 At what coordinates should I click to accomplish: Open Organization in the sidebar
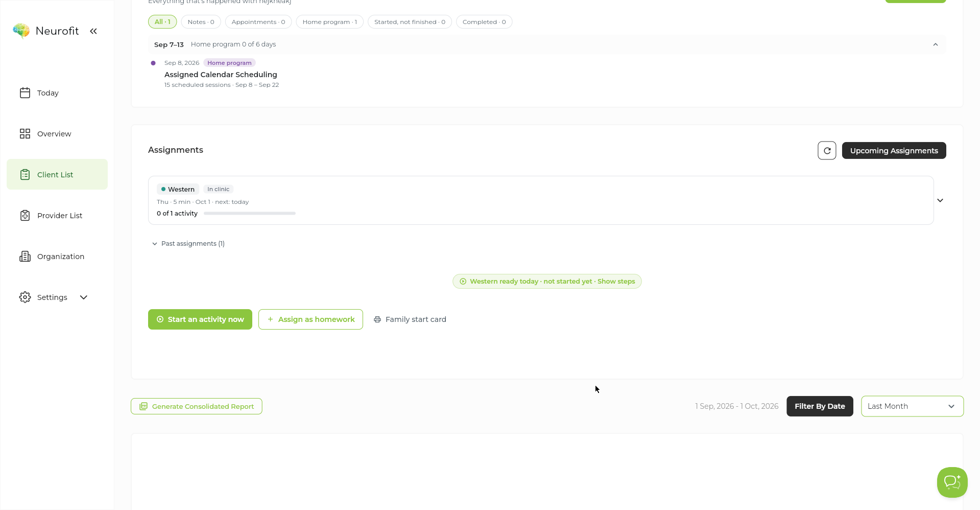click(57, 256)
